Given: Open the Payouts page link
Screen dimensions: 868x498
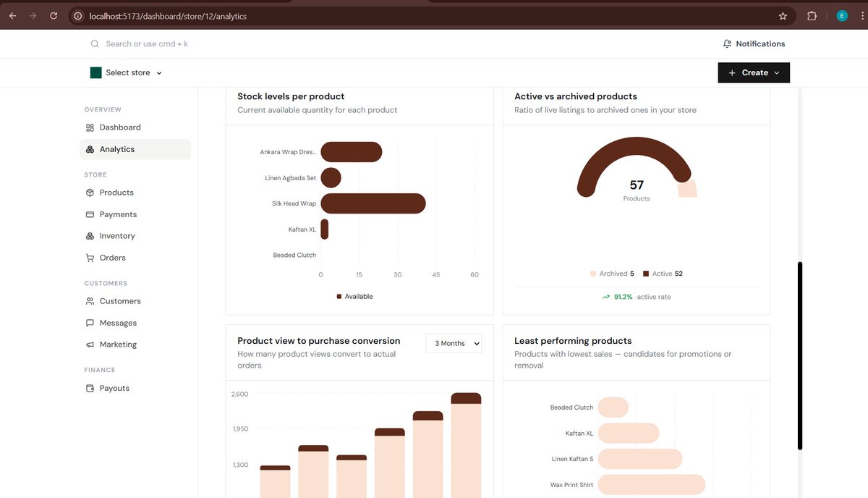Looking at the screenshot, I should (135, 388).
